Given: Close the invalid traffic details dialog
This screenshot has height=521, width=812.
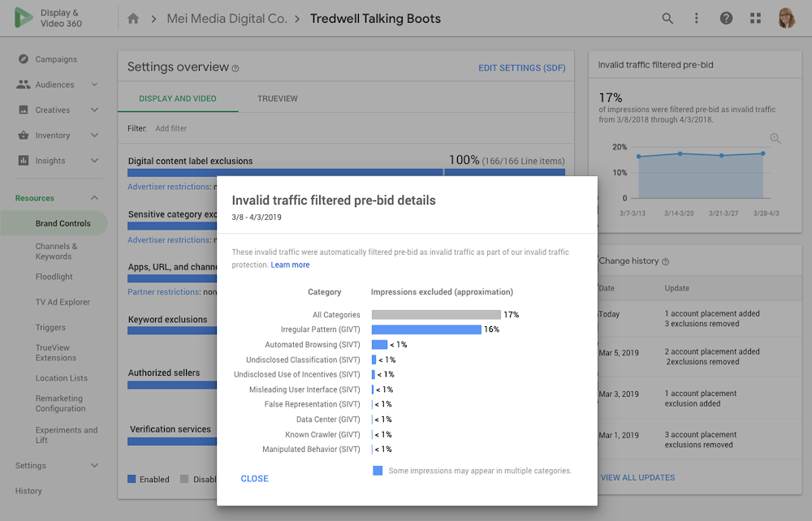Looking at the screenshot, I should [255, 479].
